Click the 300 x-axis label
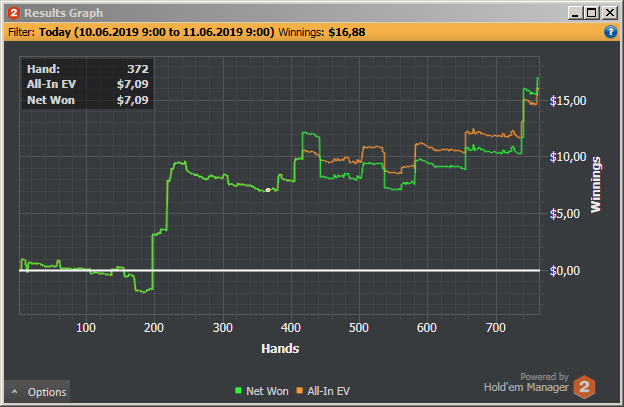 pyautogui.click(x=222, y=328)
